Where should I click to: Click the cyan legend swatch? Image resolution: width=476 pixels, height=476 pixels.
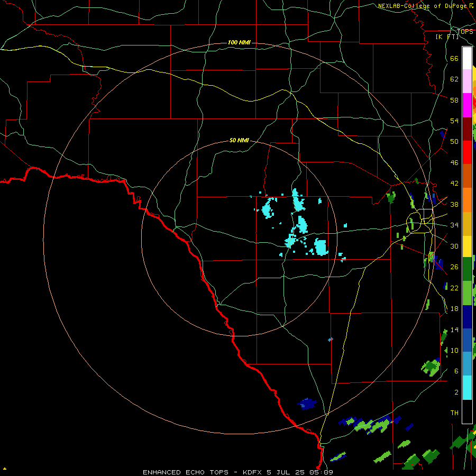click(x=467, y=388)
